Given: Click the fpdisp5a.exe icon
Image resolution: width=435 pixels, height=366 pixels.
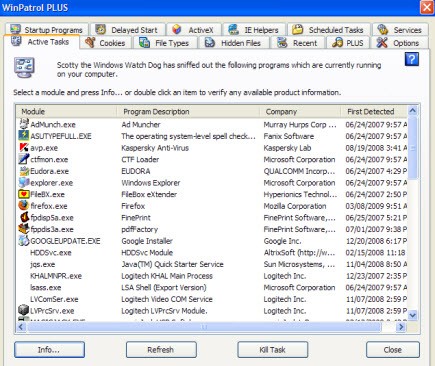Looking at the screenshot, I should [x=24, y=217].
